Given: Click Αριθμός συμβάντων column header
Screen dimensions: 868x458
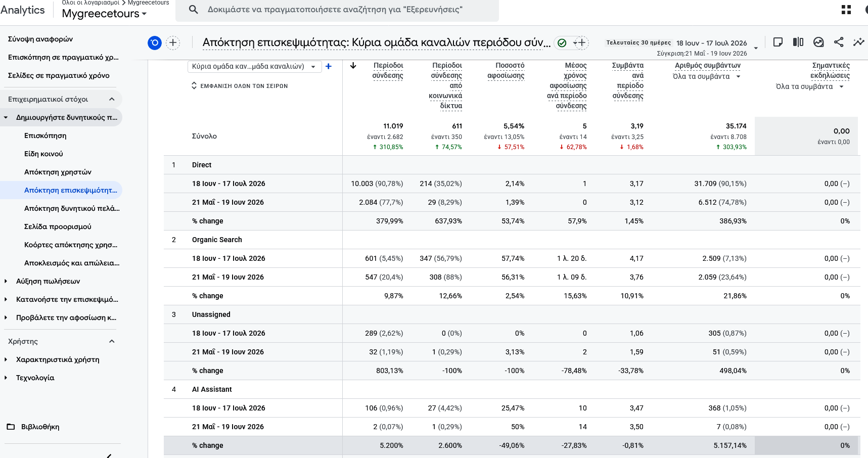Looking at the screenshot, I should [x=708, y=65].
